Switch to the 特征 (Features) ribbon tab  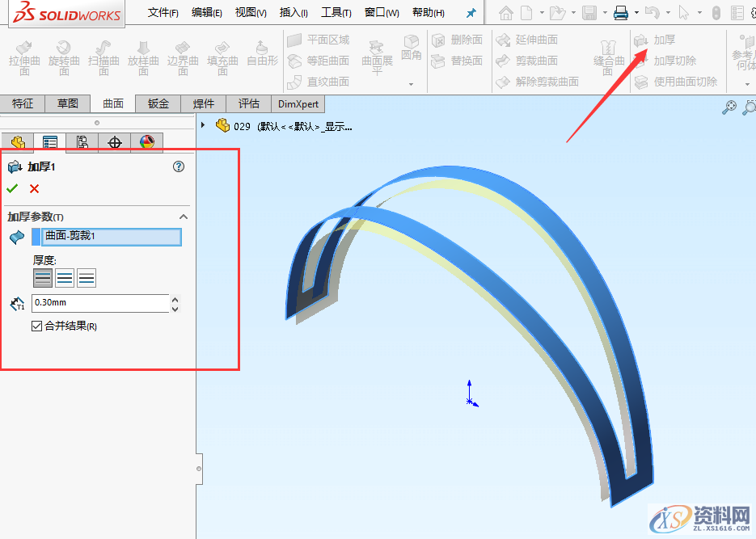point(23,103)
